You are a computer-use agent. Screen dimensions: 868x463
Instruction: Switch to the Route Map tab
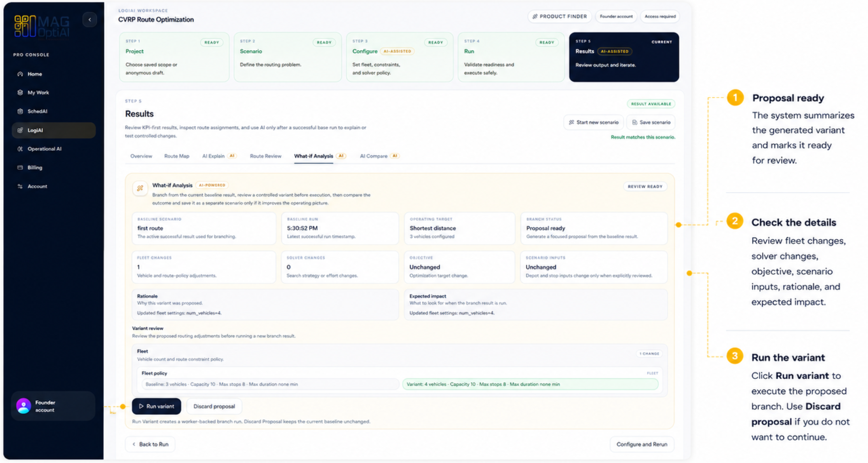pyautogui.click(x=177, y=156)
